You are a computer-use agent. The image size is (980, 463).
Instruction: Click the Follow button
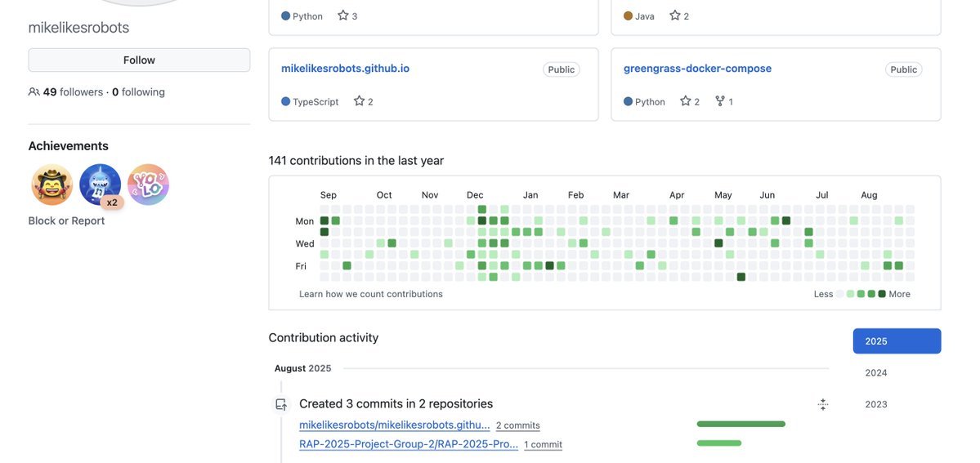(139, 60)
